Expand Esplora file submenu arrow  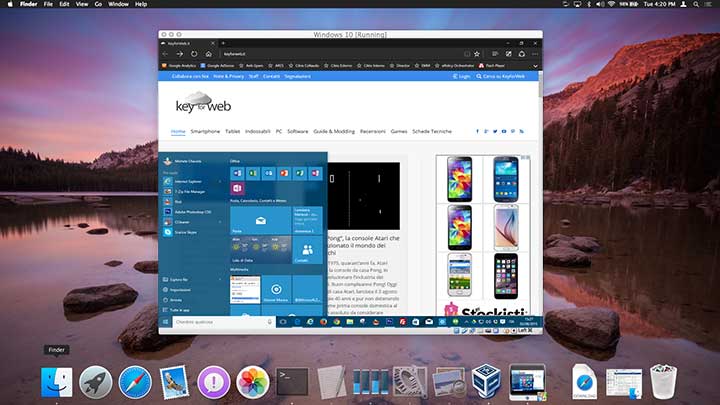coord(220,279)
